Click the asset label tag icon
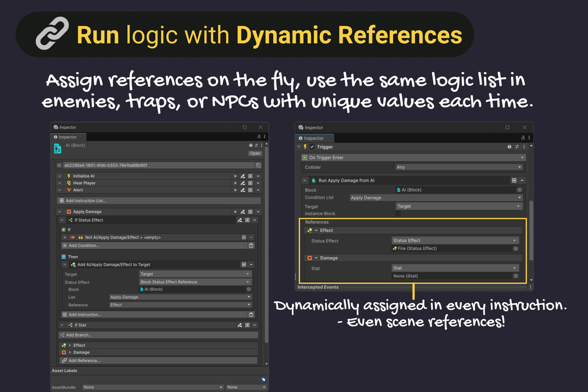 click(x=263, y=379)
